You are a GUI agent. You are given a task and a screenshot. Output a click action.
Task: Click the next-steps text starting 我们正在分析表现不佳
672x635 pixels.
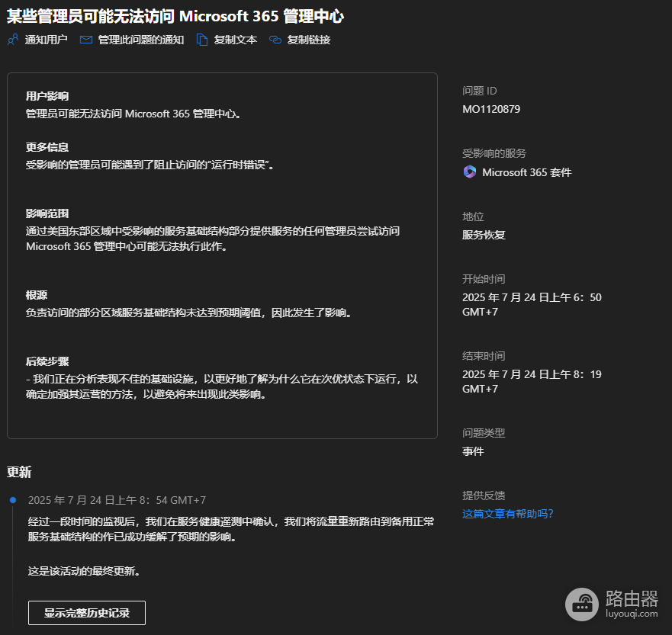222,386
